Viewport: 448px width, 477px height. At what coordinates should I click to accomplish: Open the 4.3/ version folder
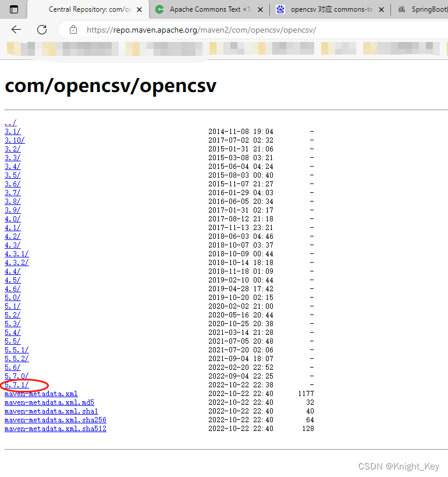[12, 245]
